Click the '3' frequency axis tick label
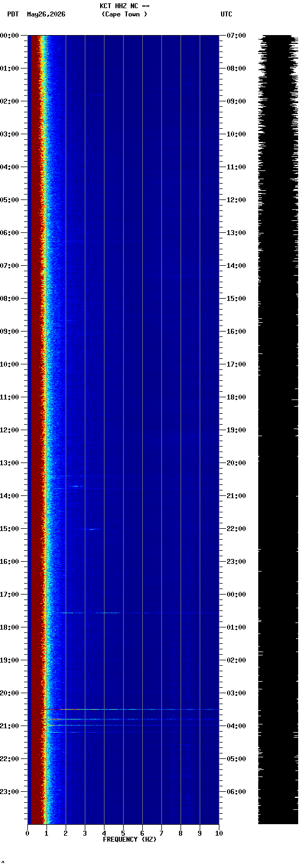 click(x=85, y=833)
